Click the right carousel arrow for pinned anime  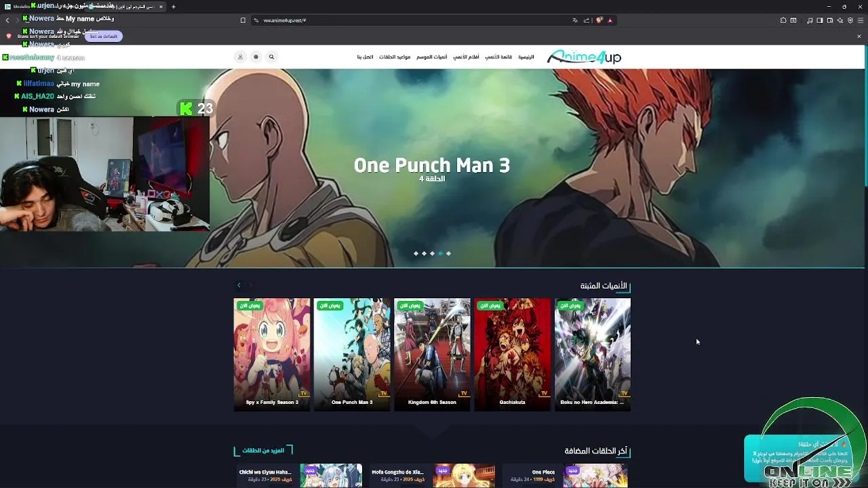tap(250, 285)
